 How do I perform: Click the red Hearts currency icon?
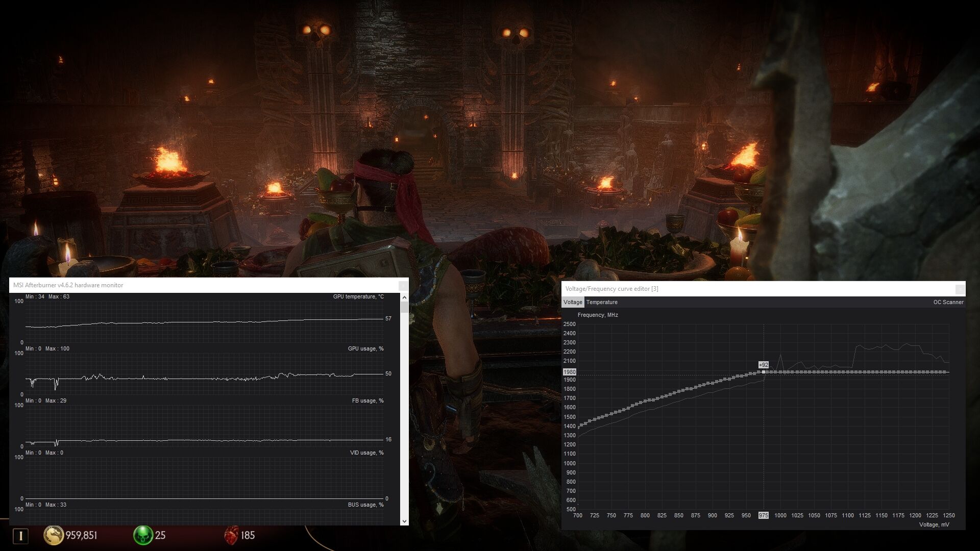pyautogui.click(x=231, y=535)
